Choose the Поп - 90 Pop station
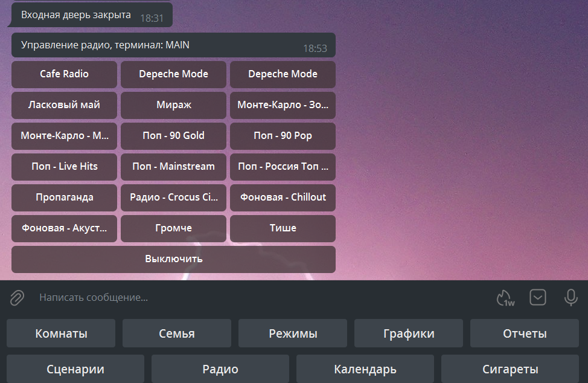This screenshot has width=588, height=383. coord(283,136)
